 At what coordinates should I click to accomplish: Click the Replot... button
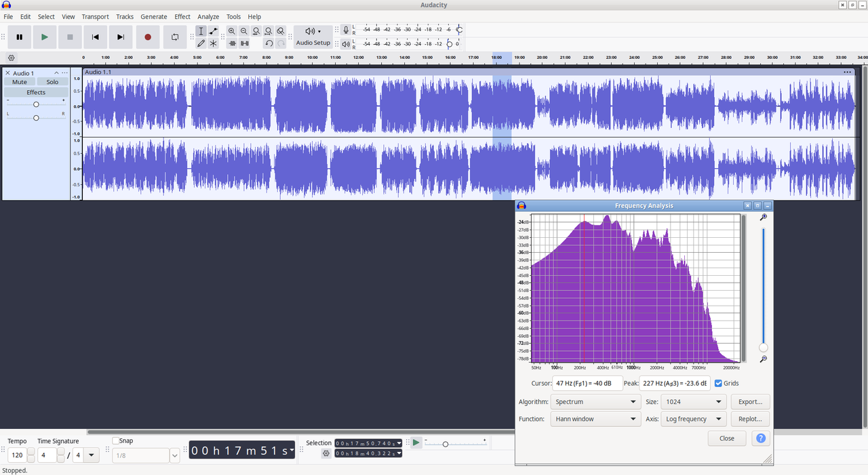(751, 419)
